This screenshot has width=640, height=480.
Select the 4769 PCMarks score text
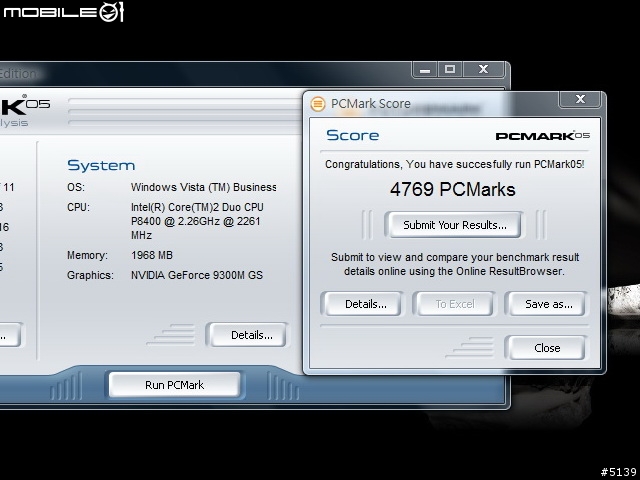(x=453, y=189)
